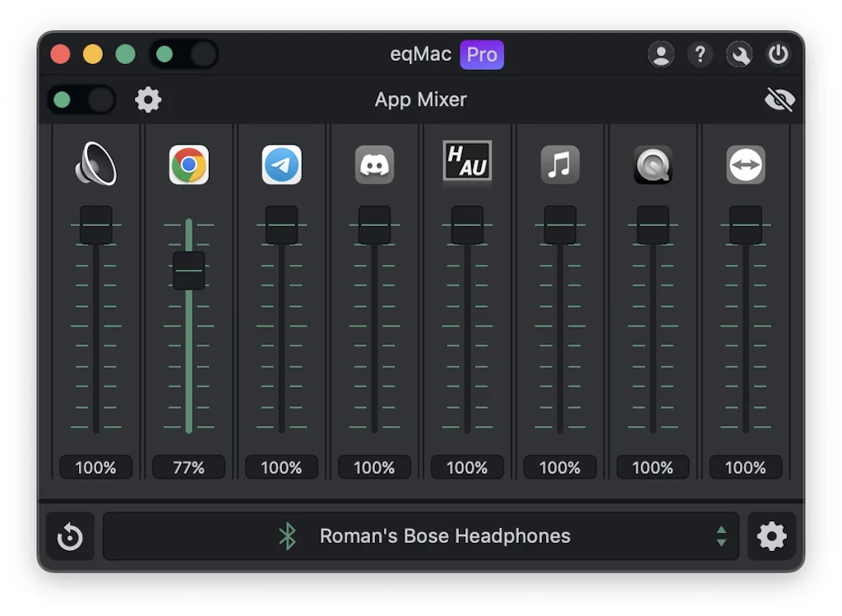842x616 pixels.
Task: Click the reset volumes button
Action: click(x=70, y=535)
